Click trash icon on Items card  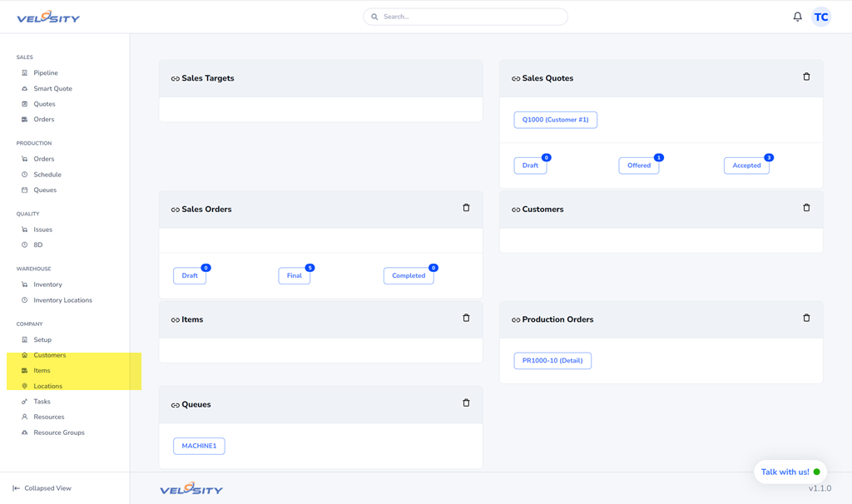point(466,318)
